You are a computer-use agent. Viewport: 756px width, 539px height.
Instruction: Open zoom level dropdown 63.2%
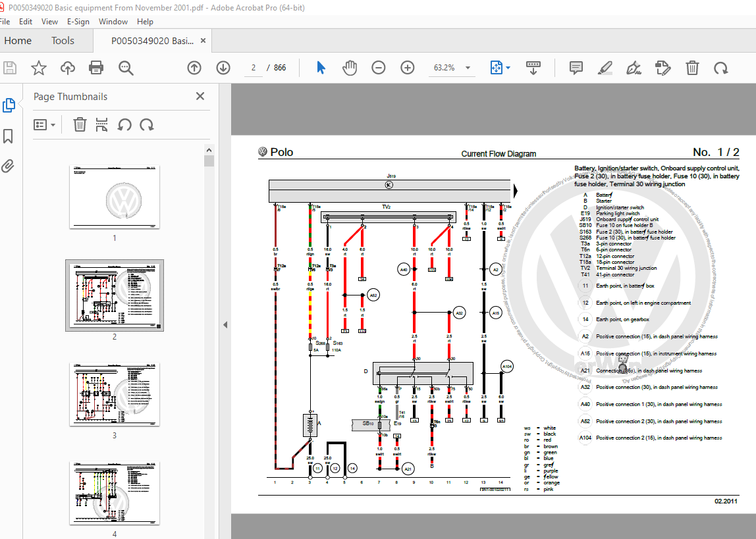tap(468, 68)
